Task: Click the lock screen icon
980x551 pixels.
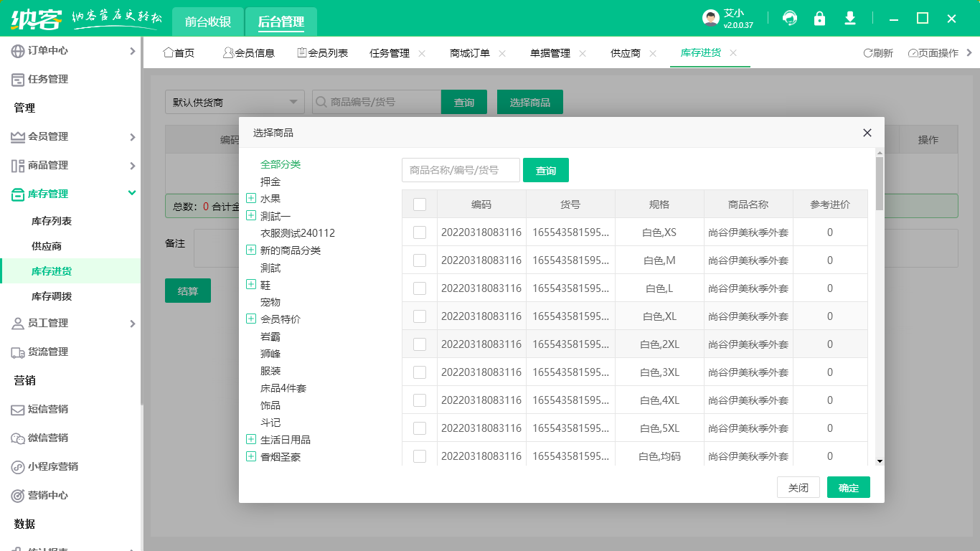Action: point(819,18)
